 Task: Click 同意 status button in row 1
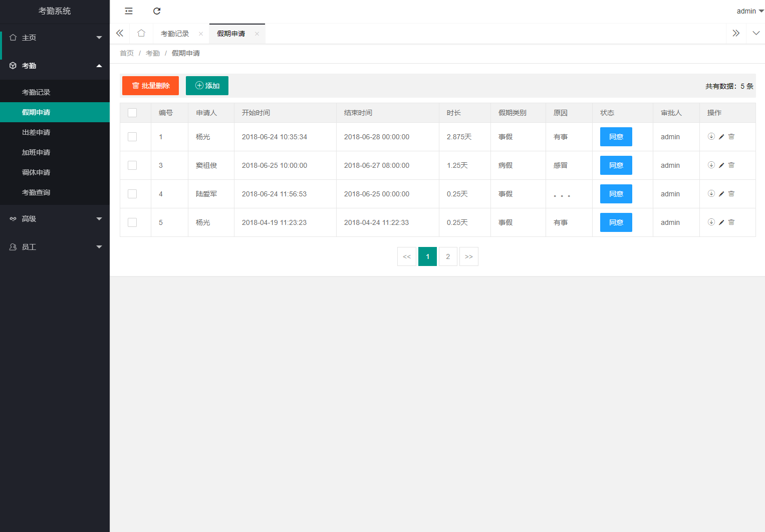(x=616, y=137)
